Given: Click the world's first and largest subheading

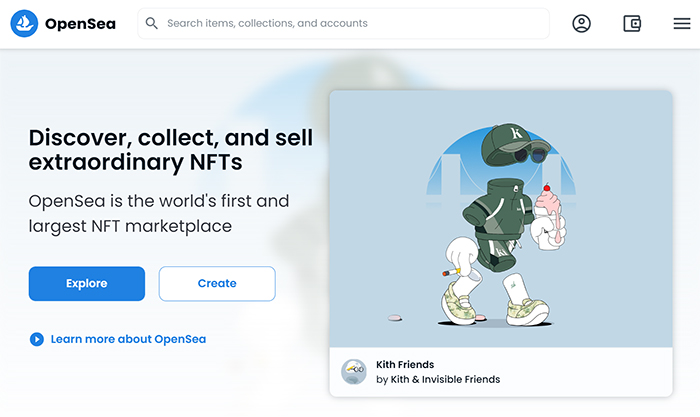Looking at the screenshot, I should [159, 213].
